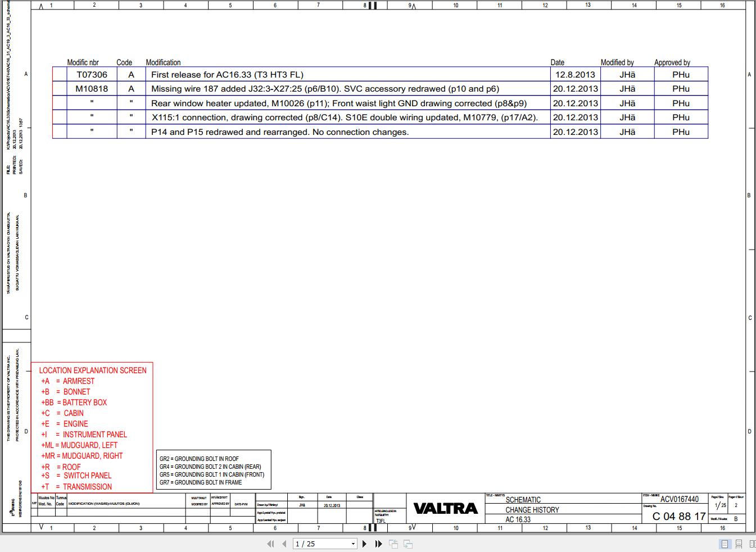
Task: Select facing pages view mode
Action: pyautogui.click(x=752, y=544)
